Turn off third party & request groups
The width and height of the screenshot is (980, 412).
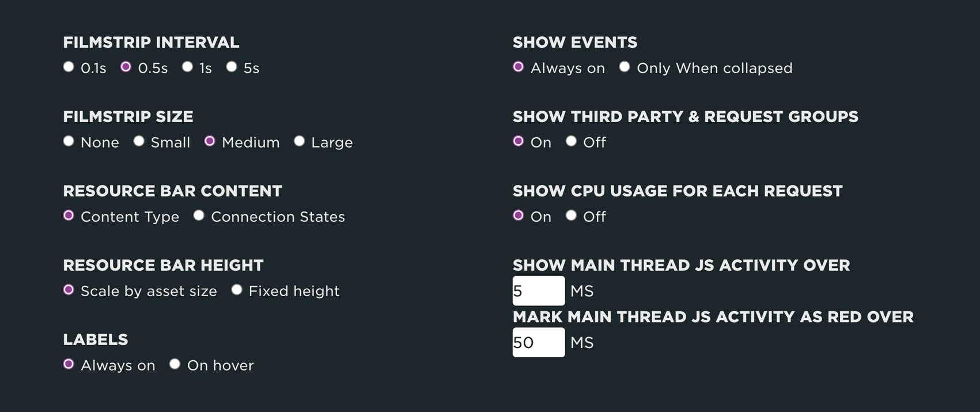click(x=571, y=141)
